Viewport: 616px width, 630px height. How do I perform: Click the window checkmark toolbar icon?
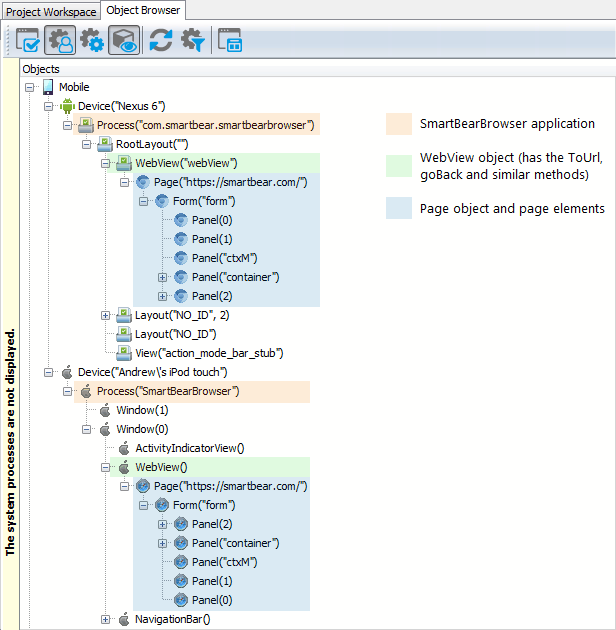point(27,40)
